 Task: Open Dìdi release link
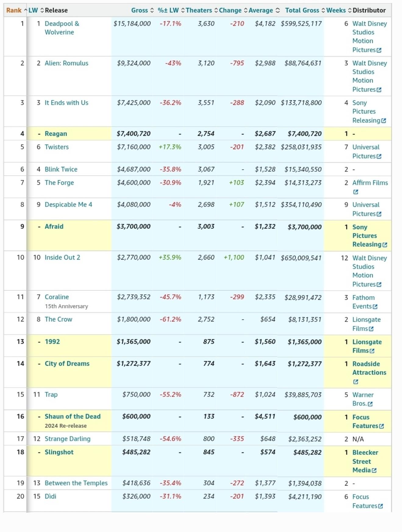pos(50,497)
